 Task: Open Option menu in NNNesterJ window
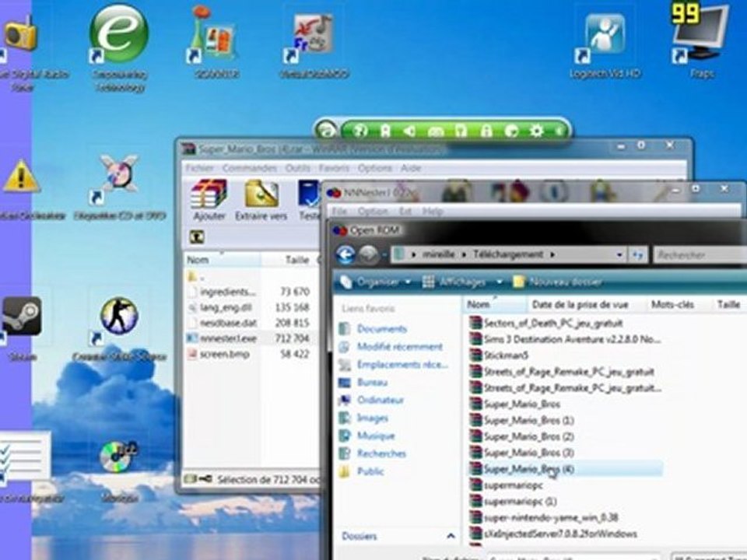click(373, 212)
